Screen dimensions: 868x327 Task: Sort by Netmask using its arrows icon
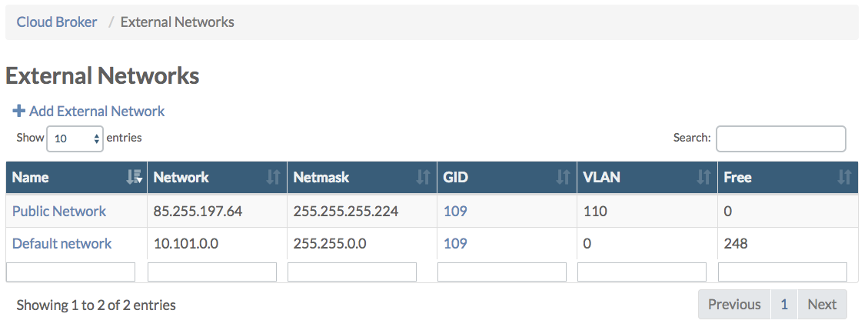[423, 178]
